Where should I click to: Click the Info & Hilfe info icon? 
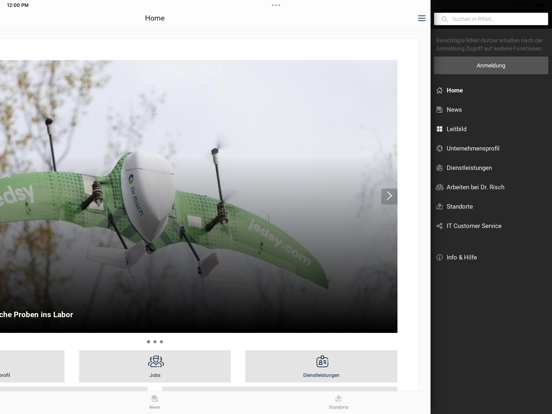click(439, 257)
